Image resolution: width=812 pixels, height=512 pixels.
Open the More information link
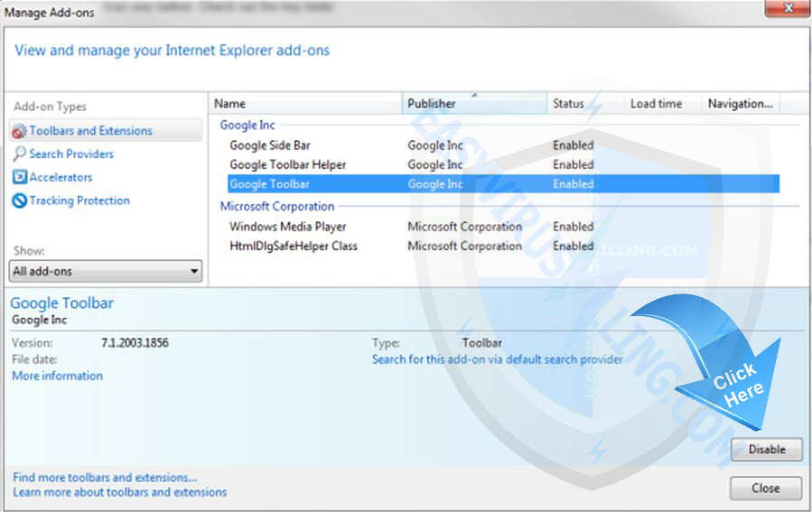click(57, 376)
